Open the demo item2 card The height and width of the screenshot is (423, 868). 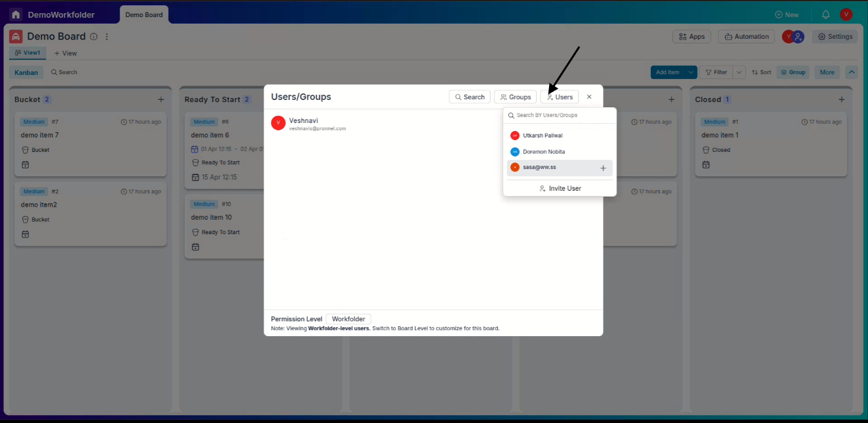91,214
